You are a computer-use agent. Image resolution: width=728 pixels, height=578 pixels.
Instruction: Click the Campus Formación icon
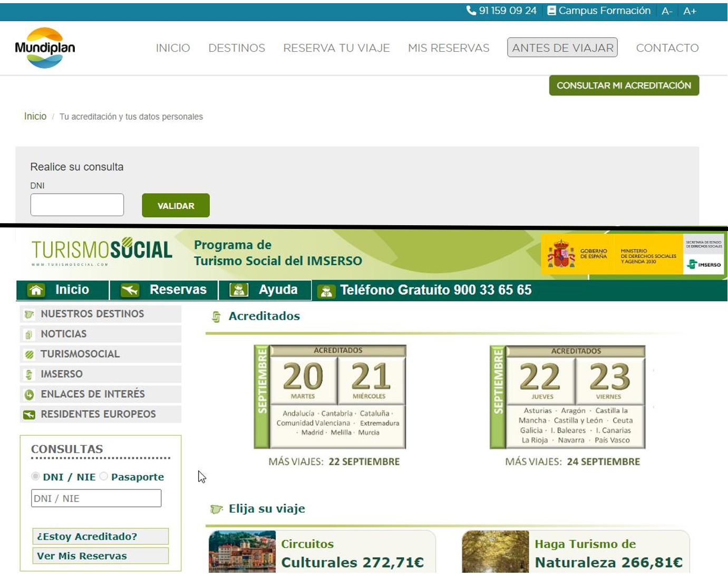(x=551, y=10)
